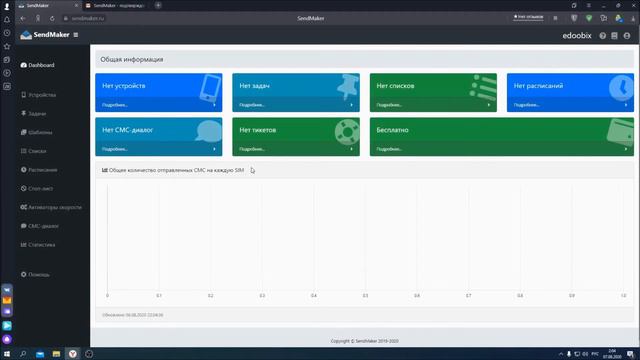Open taskbar search magnifier
The height and width of the screenshot is (360, 640).
tap(23, 354)
